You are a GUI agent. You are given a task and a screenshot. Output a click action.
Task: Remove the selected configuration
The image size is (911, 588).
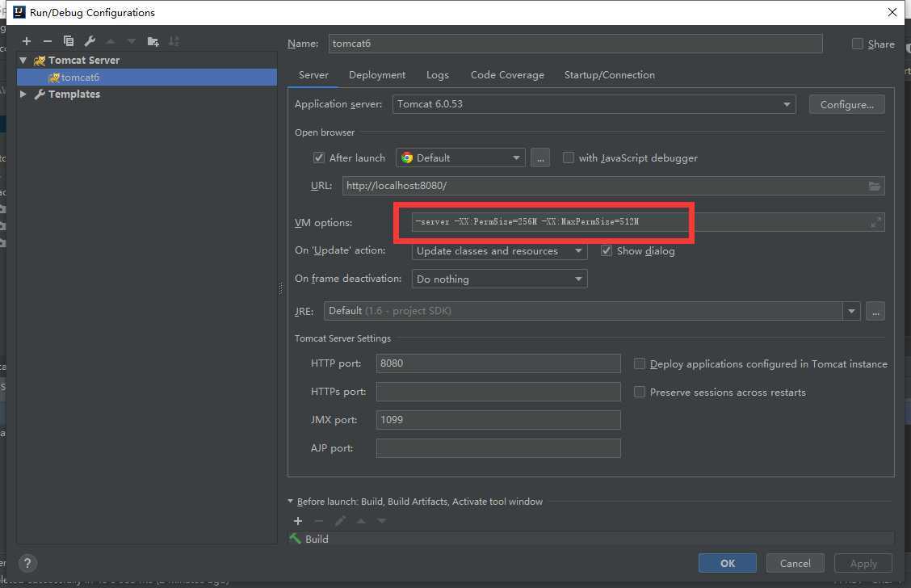pyautogui.click(x=48, y=41)
